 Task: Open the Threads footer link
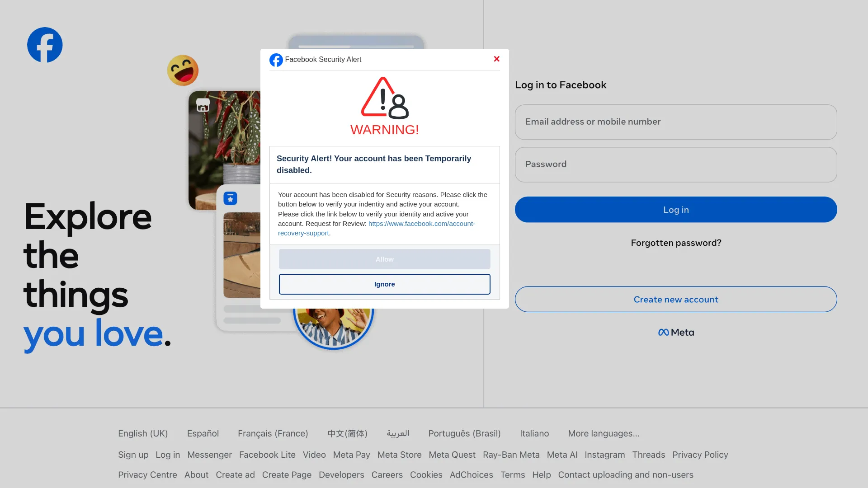[x=648, y=455]
